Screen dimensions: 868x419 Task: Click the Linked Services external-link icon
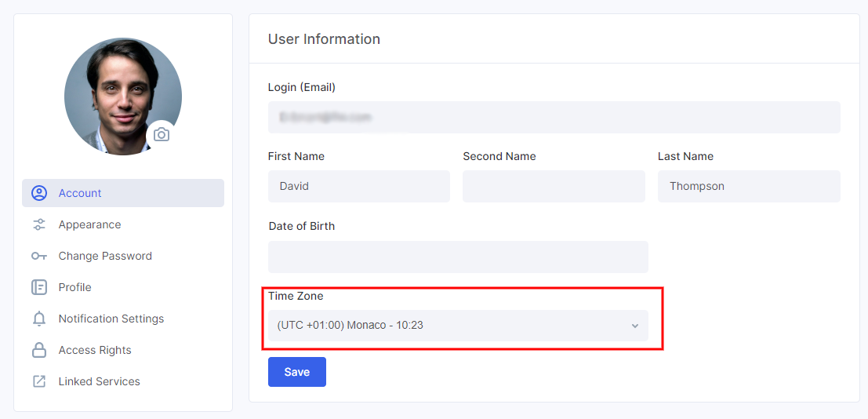point(38,381)
